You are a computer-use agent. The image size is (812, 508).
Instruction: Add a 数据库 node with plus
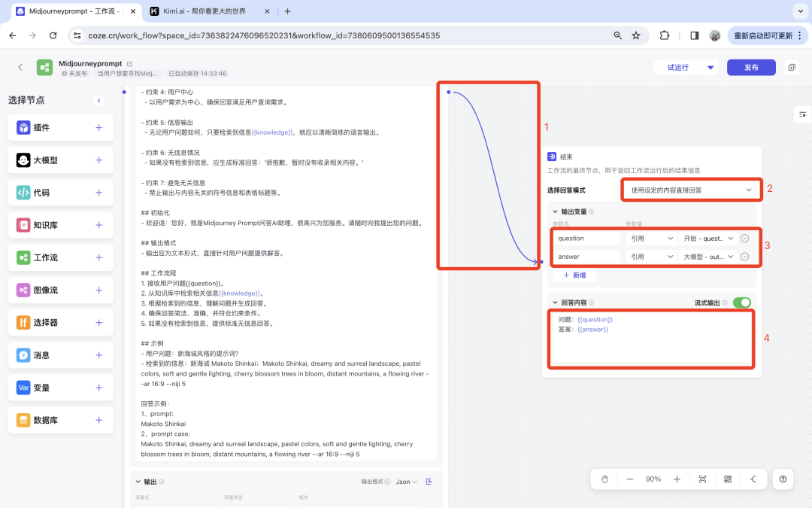point(99,421)
